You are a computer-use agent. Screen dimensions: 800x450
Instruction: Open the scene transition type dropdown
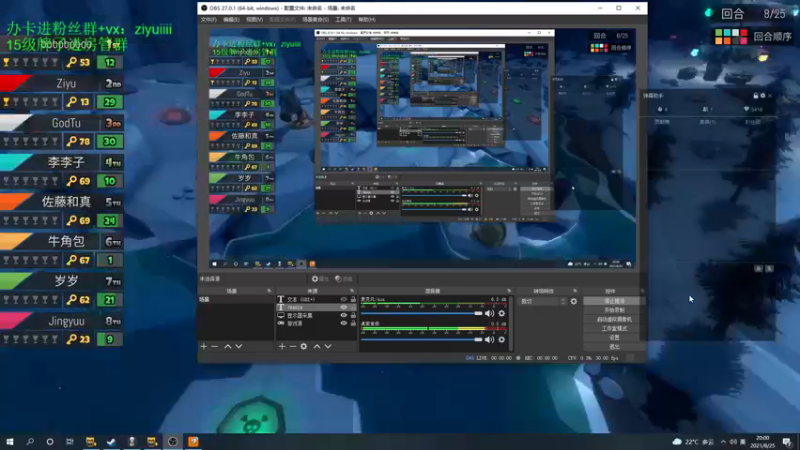tap(542, 302)
